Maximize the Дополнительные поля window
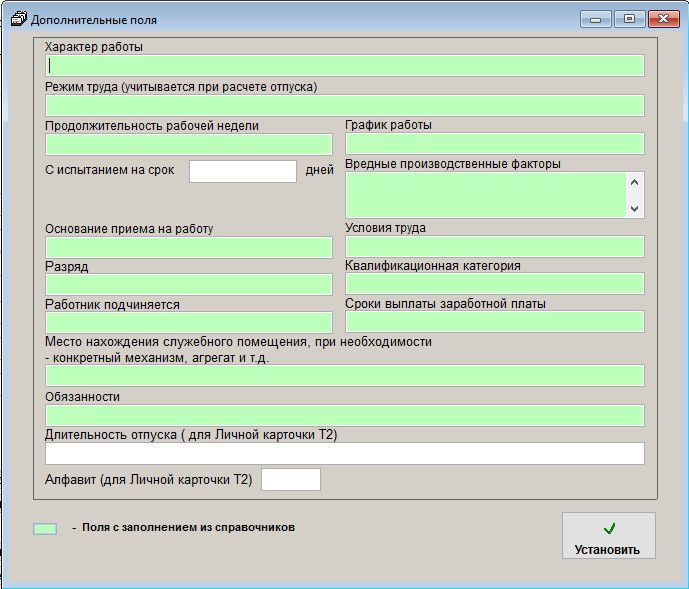This screenshot has height=589, width=689. 629,19
